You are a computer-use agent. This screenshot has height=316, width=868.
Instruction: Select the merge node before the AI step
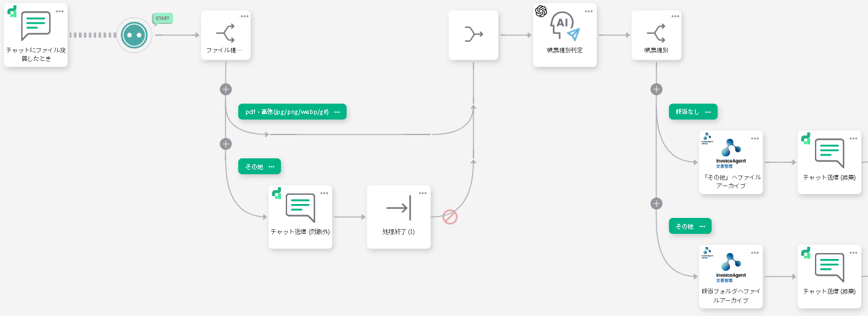tap(473, 35)
